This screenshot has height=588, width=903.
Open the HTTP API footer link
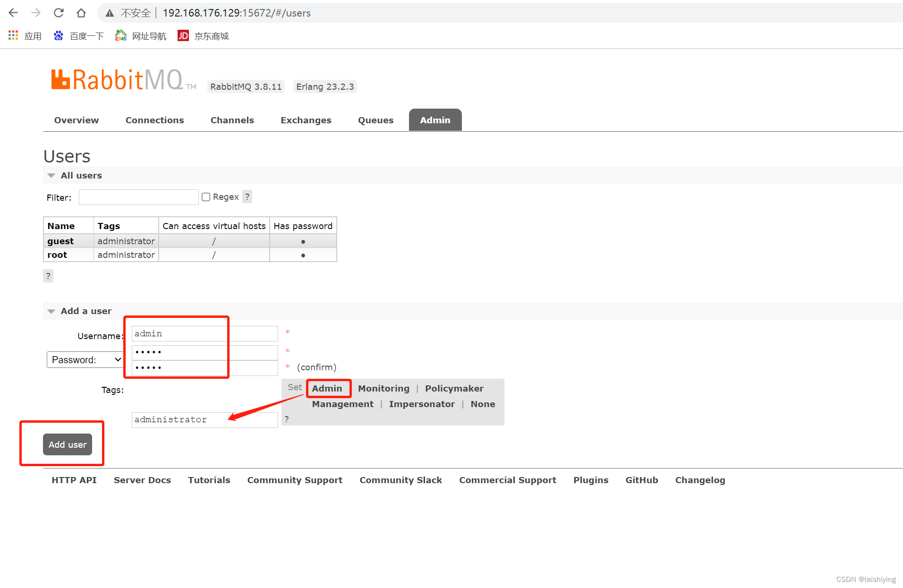point(74,480)
